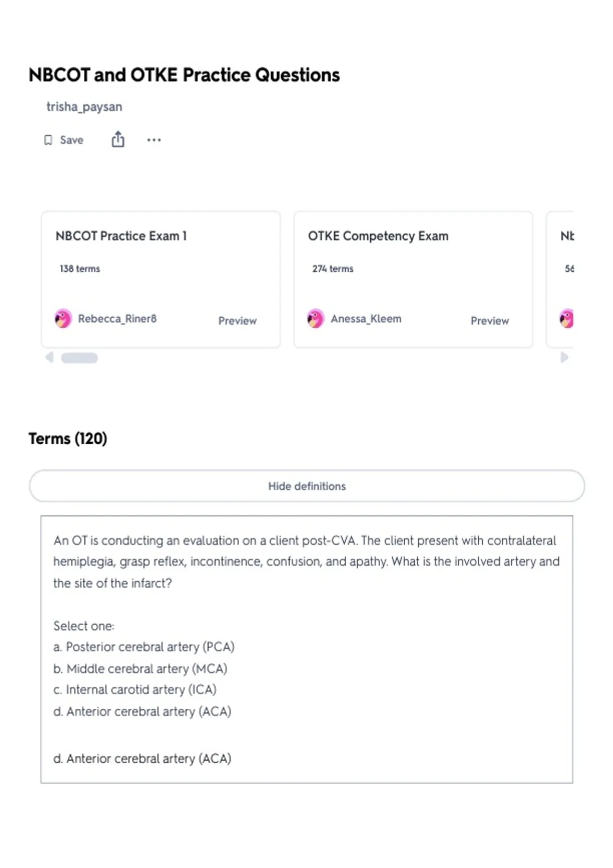This screenshot has height=868, width=613.
Task: Click the right carousel arrow
Action: (564, 357)
